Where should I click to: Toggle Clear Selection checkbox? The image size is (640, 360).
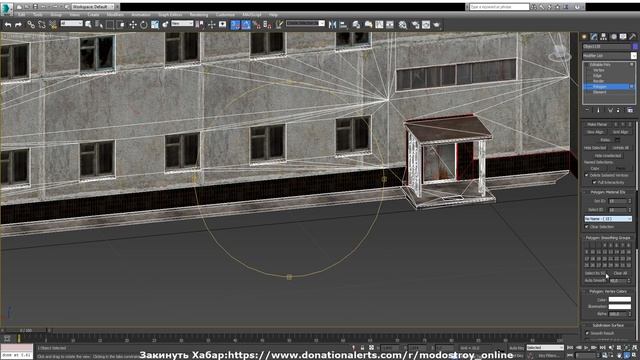587,227
